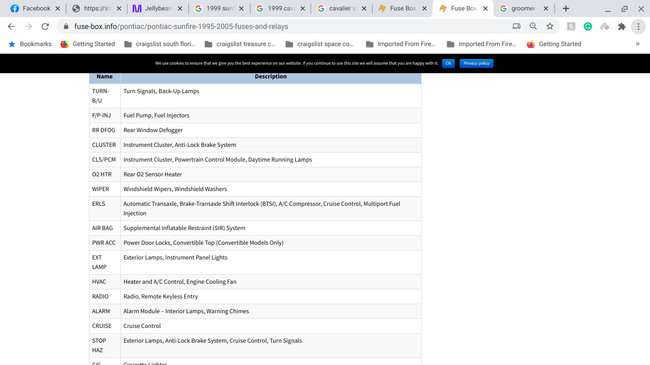The width and height of the screenshot is (650, 365).
Task: Select the RADIO fuse name
Action: pos(100,297)
